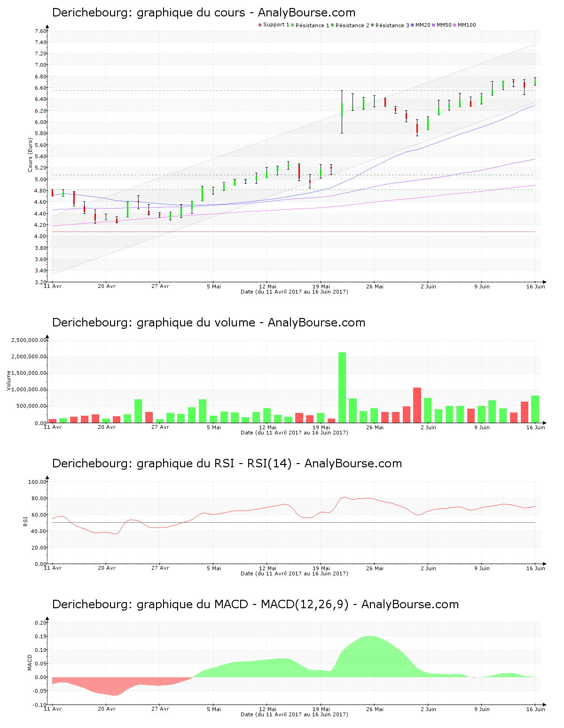Click the last green volume bar at 16 Juin
Viewport: 564px width, 728px height.
535,409
